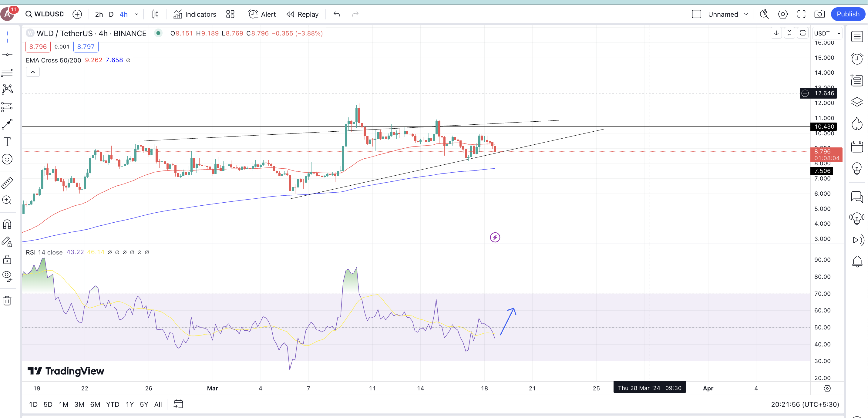This screenshot has width=868, height=418.
Task: Open the Measure ruler tool
Action: [x=7, y=183]
